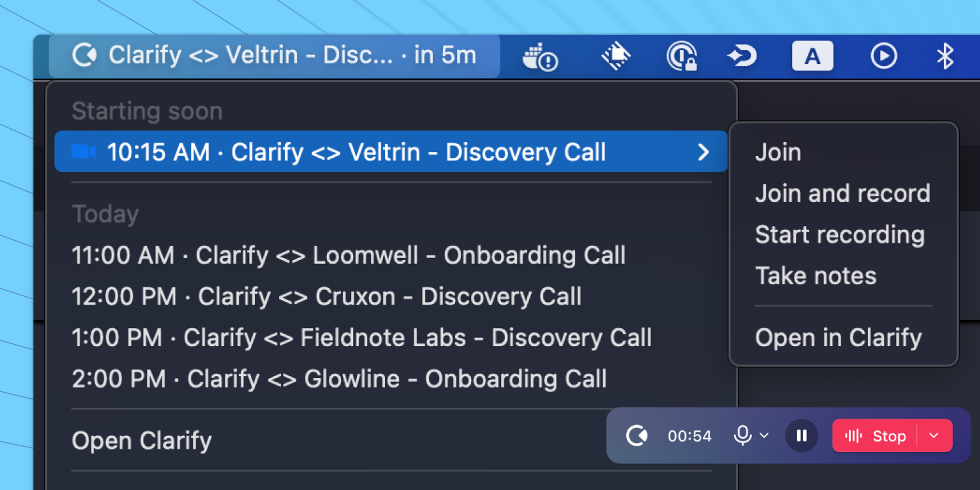Open the chip-shaped menu bar icon
Viewport: 980px width, 490px height.
[616, 56]
